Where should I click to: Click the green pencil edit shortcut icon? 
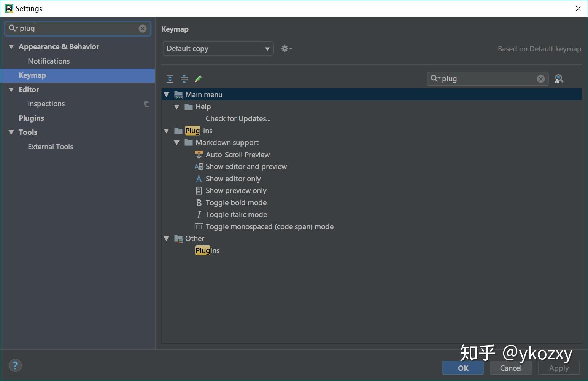(x=198, y=79)
